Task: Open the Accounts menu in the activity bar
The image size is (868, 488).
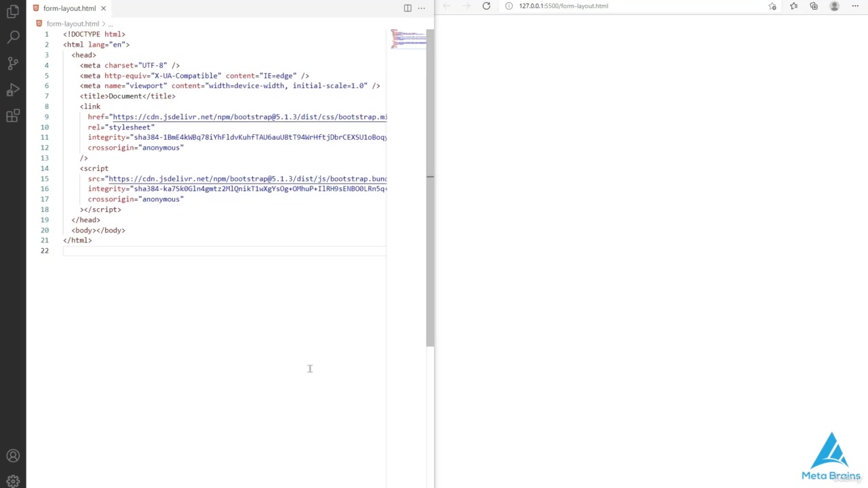Action: (13, 456)
